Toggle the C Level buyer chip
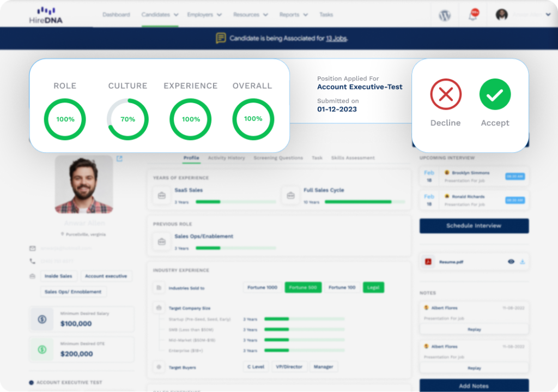558x392 pixels. pos(256,367)
